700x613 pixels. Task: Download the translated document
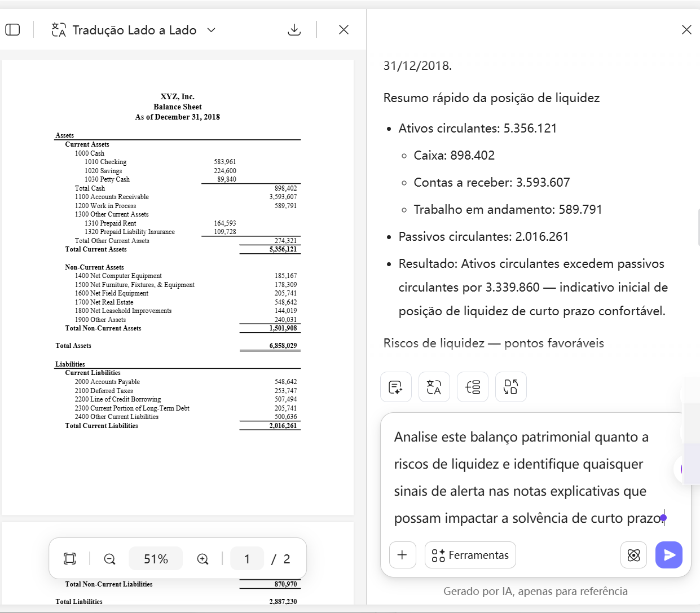tap(294, 30)
